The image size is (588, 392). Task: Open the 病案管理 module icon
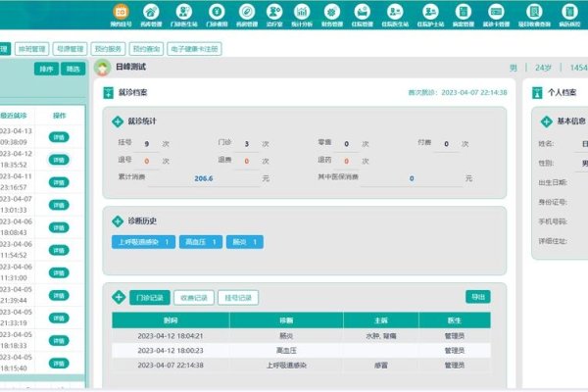tap(464, 12)
